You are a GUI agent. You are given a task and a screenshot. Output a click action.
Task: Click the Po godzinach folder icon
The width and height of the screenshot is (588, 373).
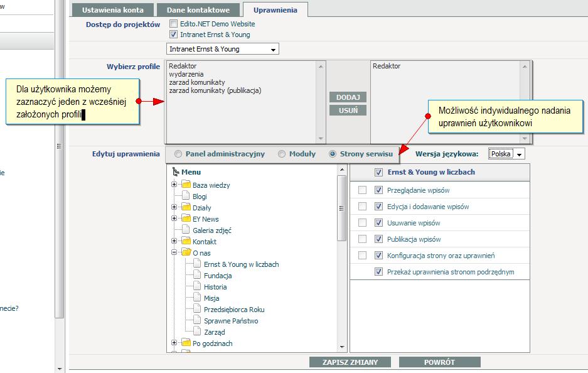186,343
